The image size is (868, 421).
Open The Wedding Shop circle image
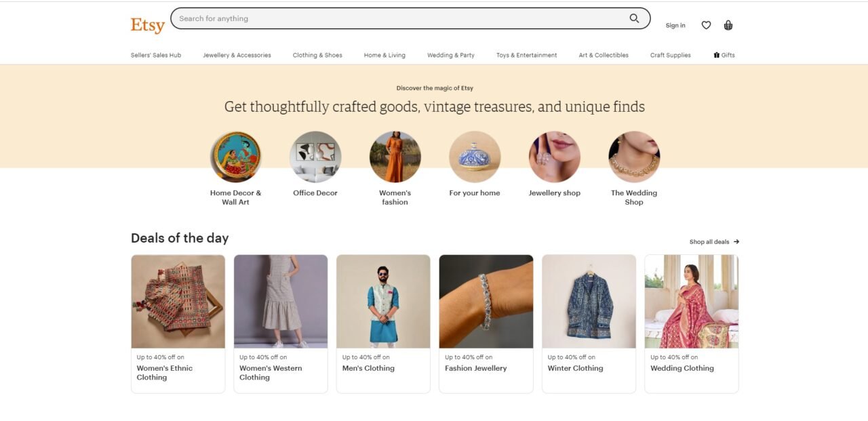click(x=634, y=157)
